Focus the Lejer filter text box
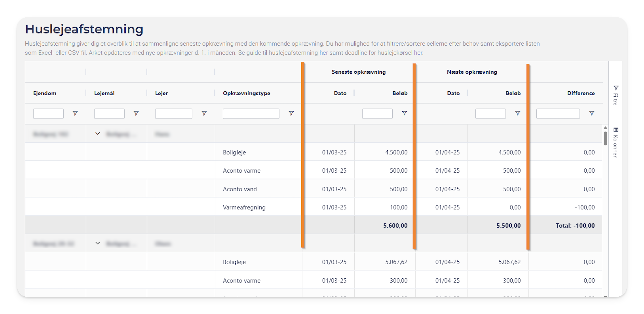 click(174, 114)
